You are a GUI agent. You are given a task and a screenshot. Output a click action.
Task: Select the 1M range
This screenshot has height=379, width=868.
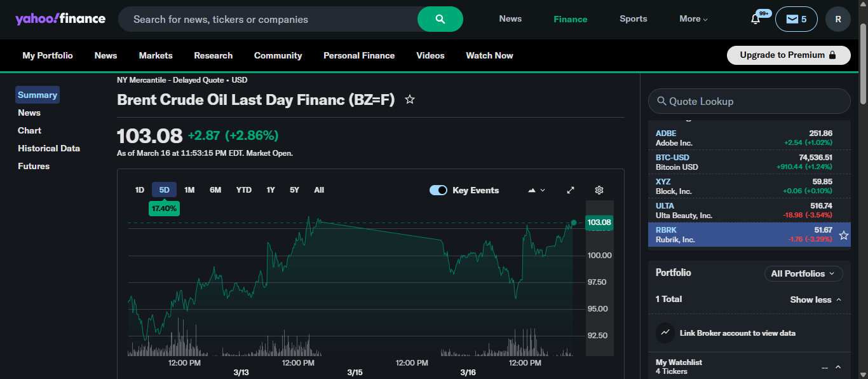click(x=189, y=190)
